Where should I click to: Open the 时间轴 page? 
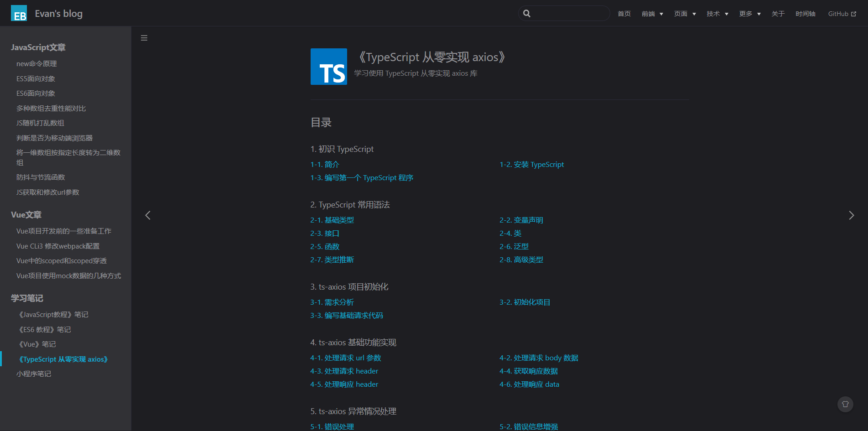tap(806, 14)
